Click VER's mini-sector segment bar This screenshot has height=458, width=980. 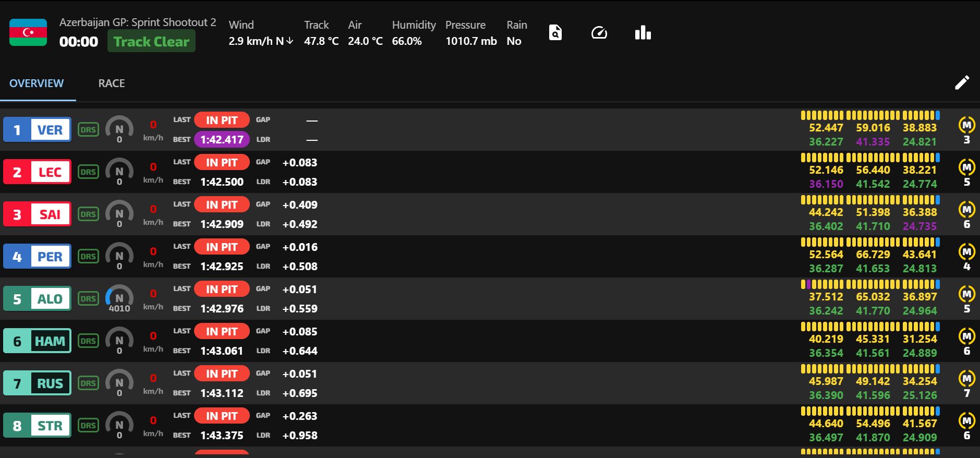pyautogui.click(x=870, y=115)
